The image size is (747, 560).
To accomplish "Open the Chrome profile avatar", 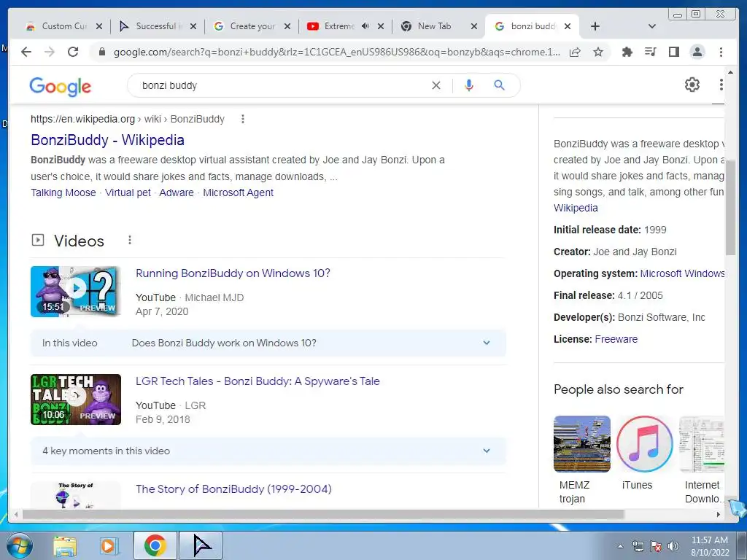I will (x=697, y=52).
